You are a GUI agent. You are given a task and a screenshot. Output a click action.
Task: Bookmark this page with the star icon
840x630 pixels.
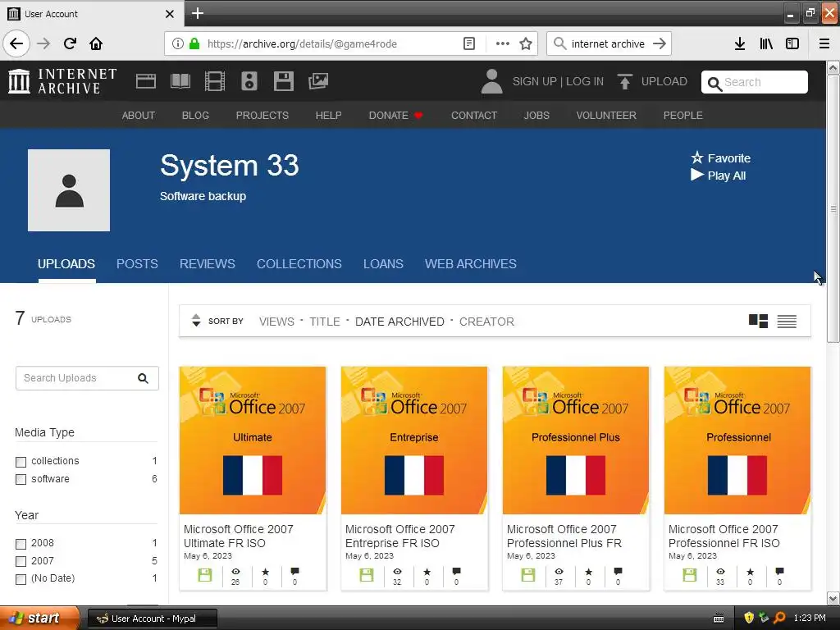[526, 43]
